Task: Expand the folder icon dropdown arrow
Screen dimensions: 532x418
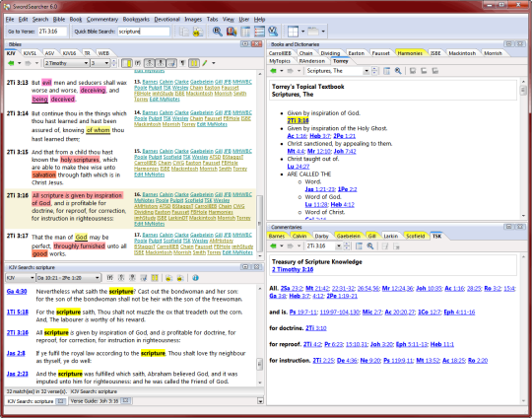Action: pos(323,32)
